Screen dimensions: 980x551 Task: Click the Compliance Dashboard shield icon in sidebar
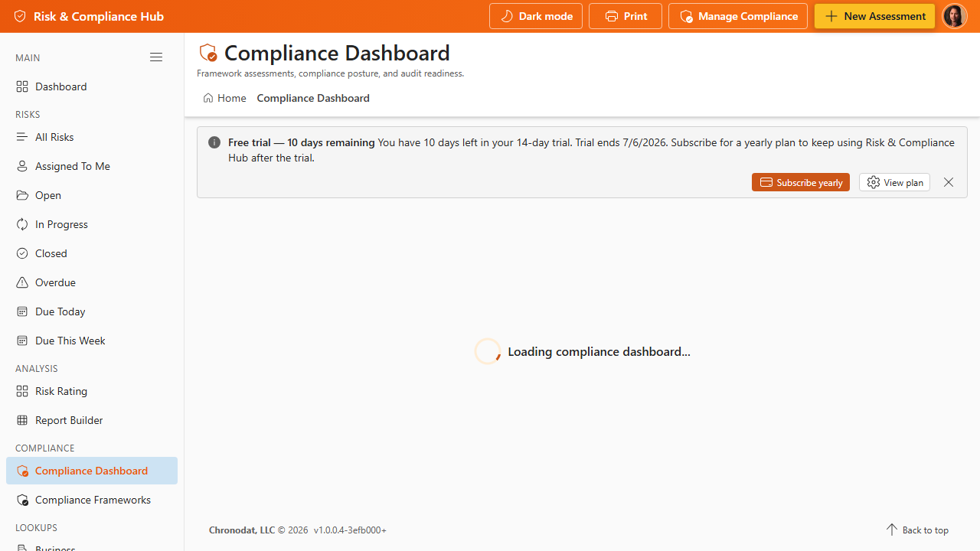coord(22,471)
